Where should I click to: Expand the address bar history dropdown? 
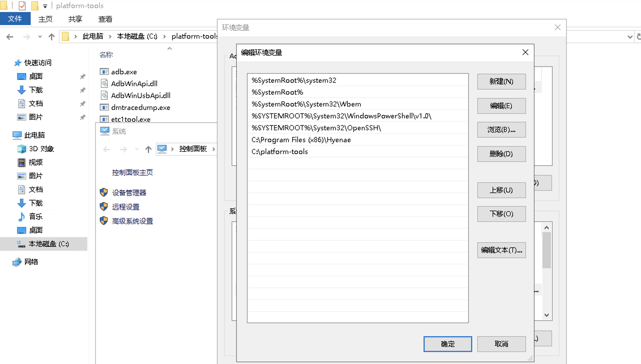point(630,37)
